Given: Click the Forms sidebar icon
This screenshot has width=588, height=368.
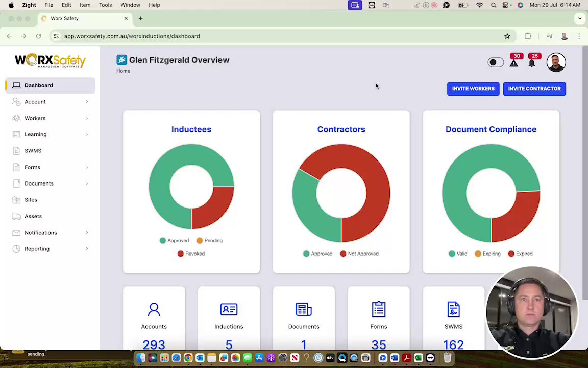Looking at the screenshot, I should (x=16, y=167).
